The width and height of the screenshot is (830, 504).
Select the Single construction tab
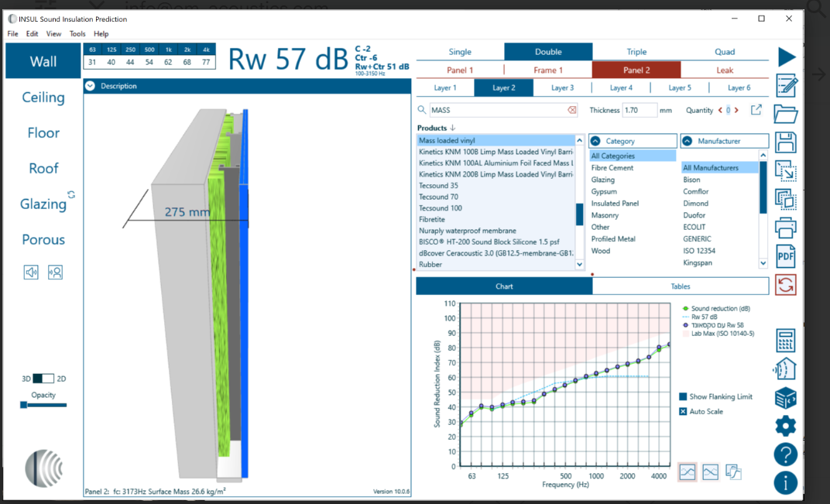(x=460, y=51)
